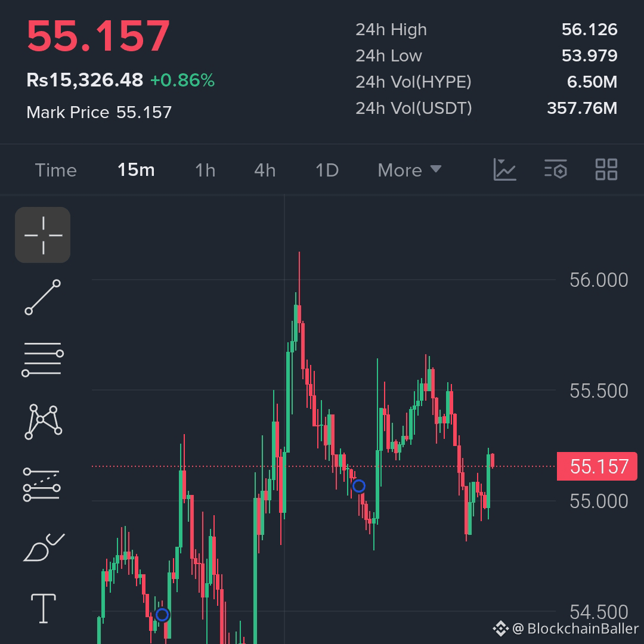
Task: Tap the 54.500 price axis label
Action: pyautogui.click(x=599, y=612)
